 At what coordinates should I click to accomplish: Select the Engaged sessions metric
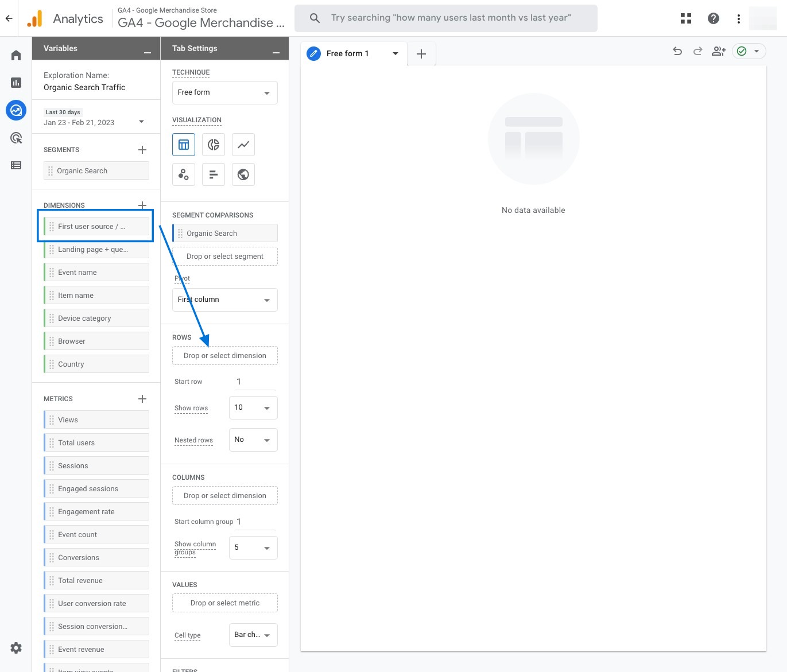click(x=96, y=489)
